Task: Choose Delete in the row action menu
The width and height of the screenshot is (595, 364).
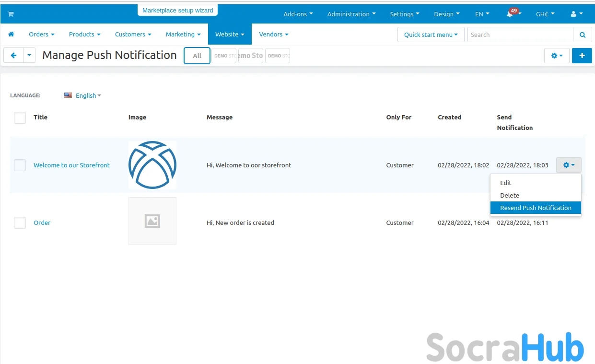Action: pos(509,195)
